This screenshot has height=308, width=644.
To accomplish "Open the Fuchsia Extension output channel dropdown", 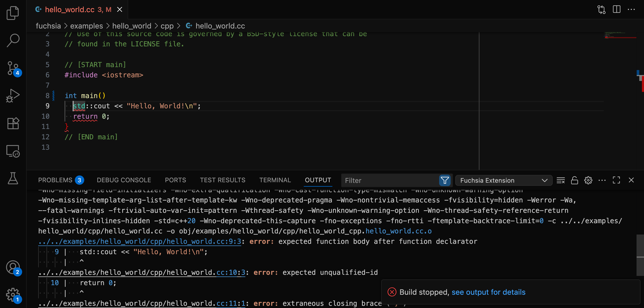I will tap(503, 180).
